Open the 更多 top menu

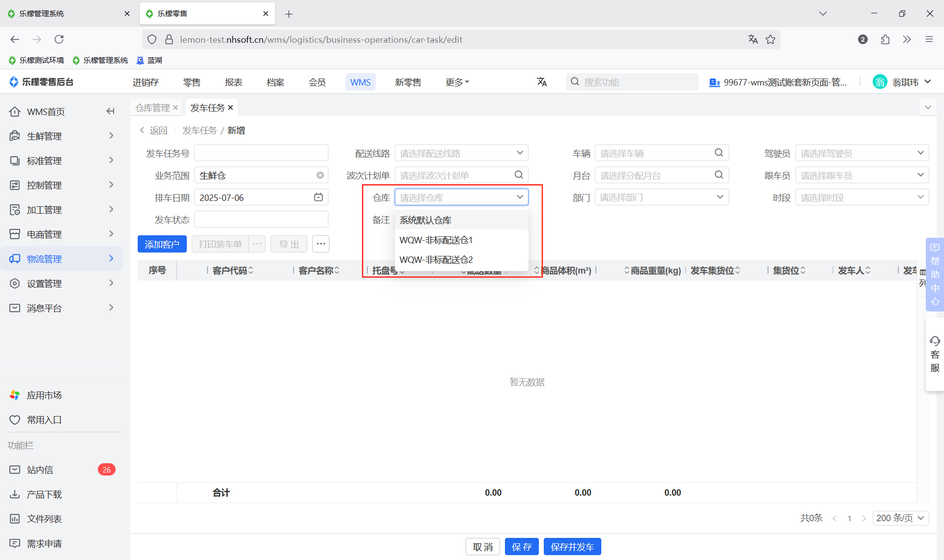tap(457, 82)
